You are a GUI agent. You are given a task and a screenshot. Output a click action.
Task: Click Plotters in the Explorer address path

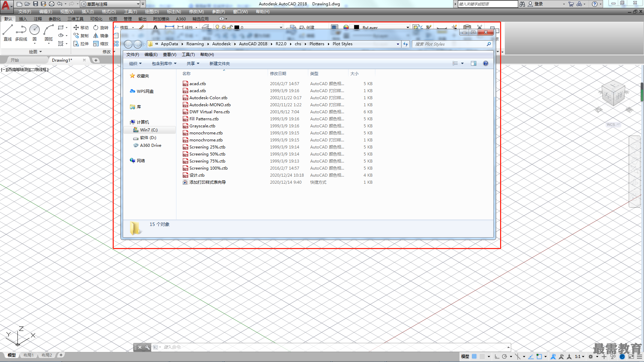click(317, 44)
